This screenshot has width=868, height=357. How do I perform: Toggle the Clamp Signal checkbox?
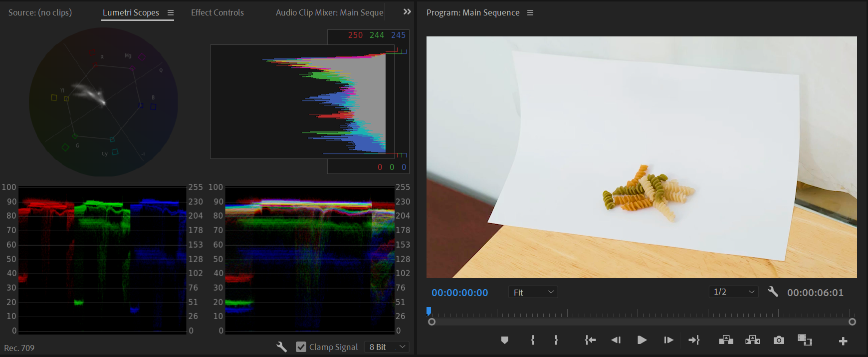point(301,347)
